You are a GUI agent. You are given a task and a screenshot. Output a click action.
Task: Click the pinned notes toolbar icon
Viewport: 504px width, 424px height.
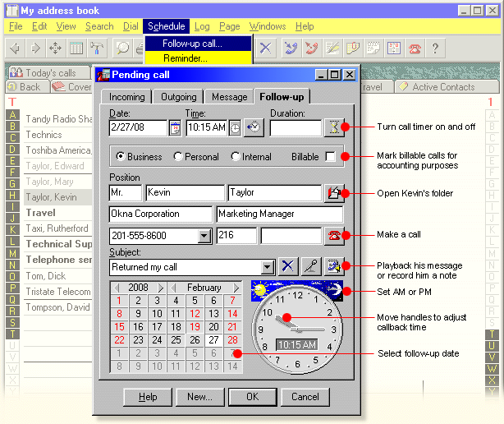(353, 48)
